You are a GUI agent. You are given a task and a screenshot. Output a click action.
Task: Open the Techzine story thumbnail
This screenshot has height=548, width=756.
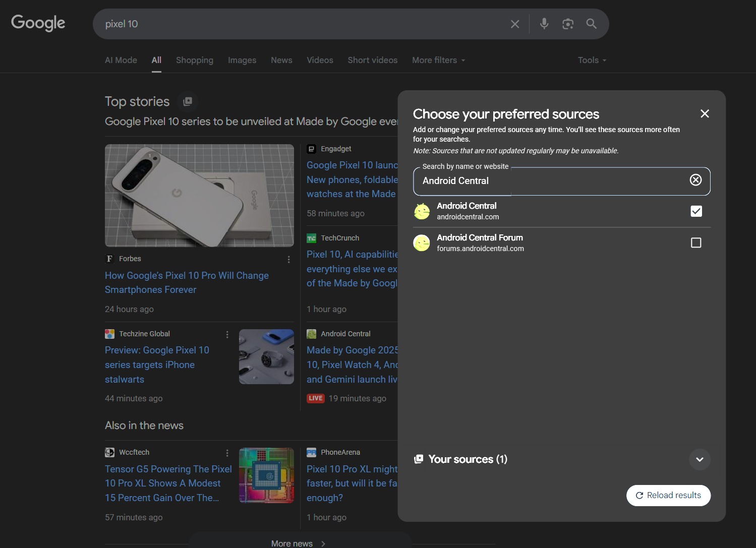pyautogui.click(x=266, y=357)
